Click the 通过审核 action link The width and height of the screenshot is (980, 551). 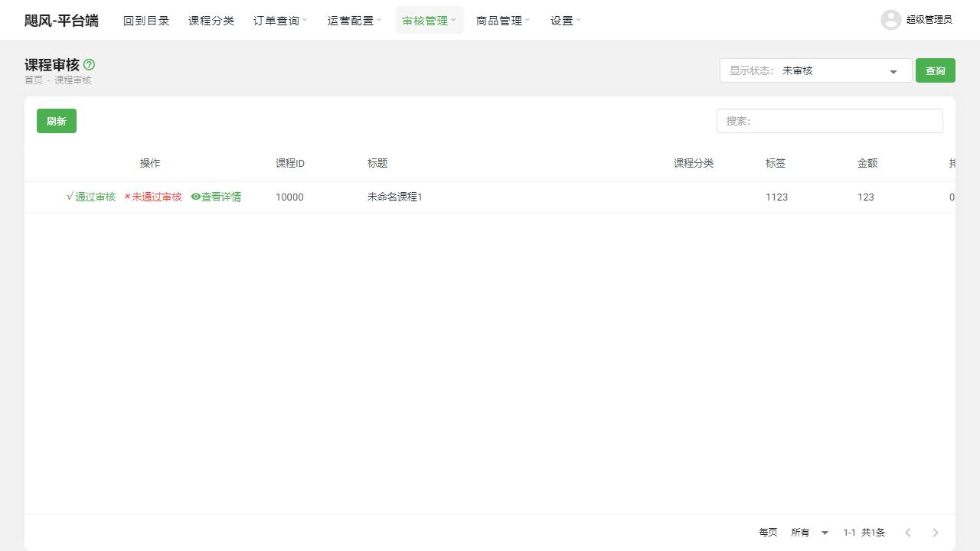pos(95,197)
